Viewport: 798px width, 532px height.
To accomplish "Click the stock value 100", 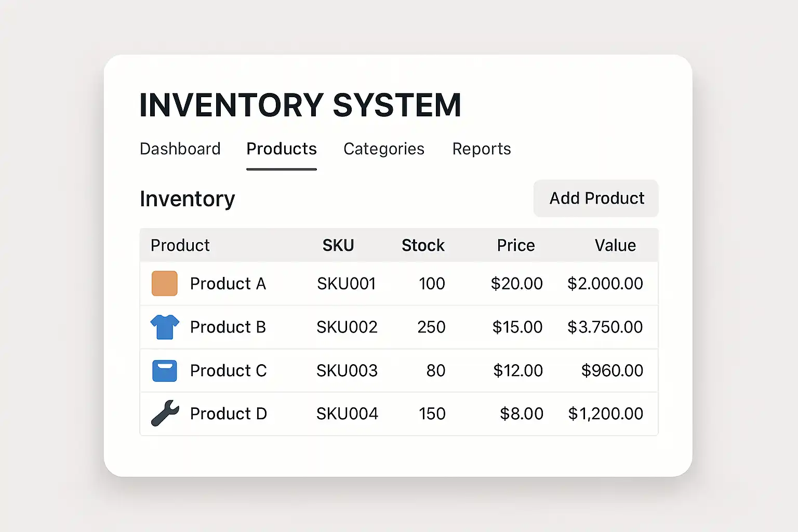I will coord(432,284).
